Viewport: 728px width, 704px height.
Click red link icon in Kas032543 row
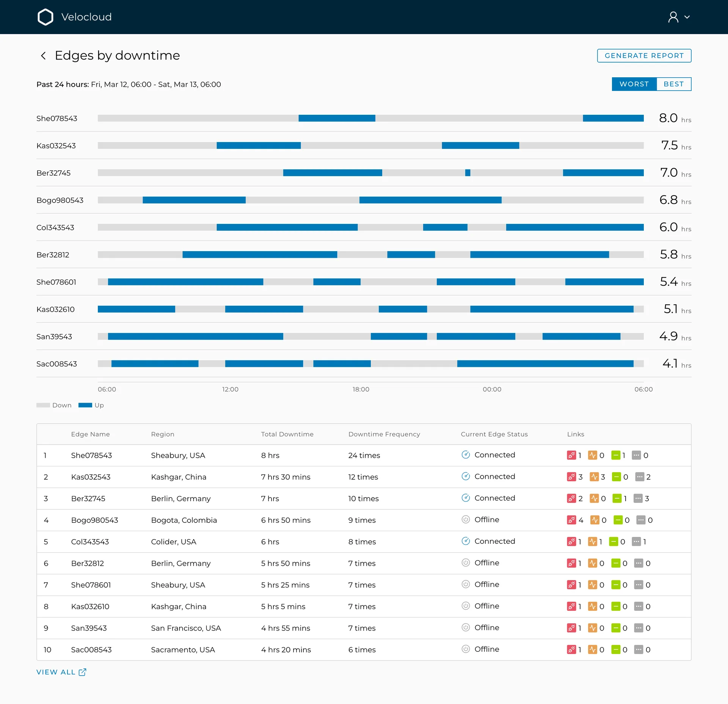click(571, 477)
